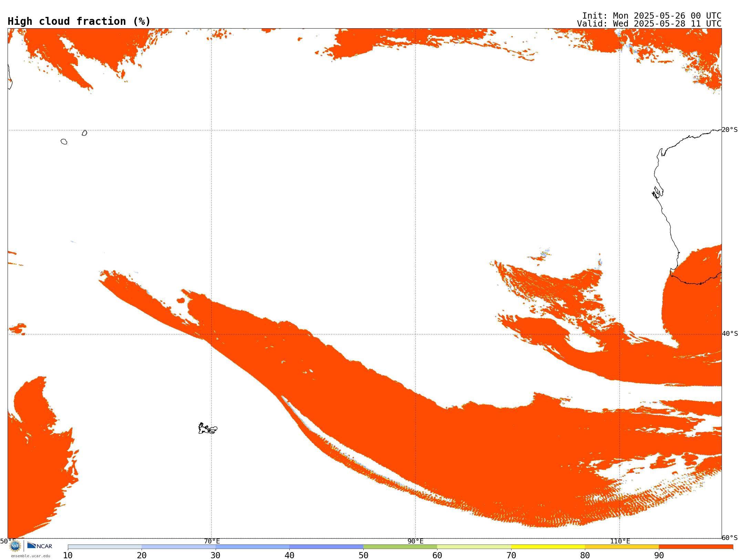
Task: Click the colorbar tick label 20
Action: 142,555
